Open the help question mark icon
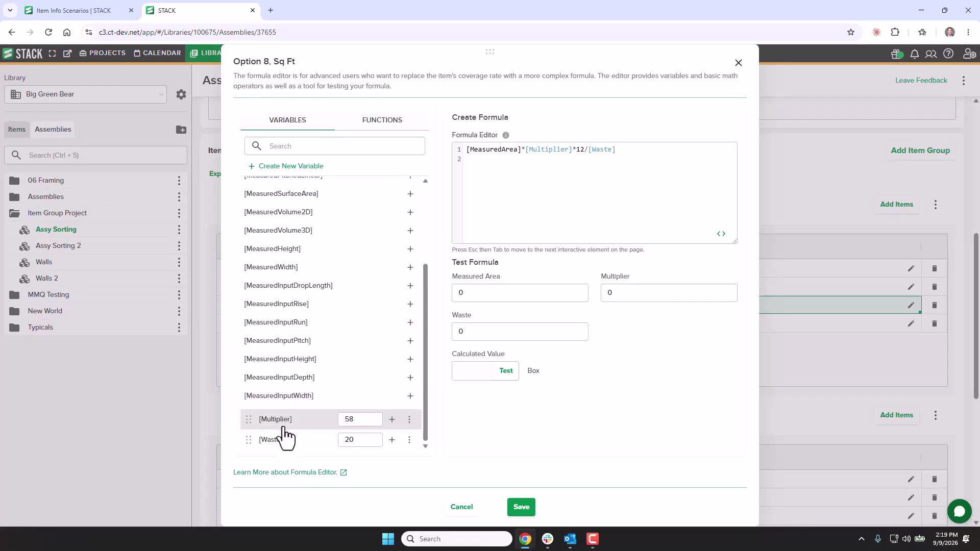This screenshot has height=551, width=980. coord(948,54)
